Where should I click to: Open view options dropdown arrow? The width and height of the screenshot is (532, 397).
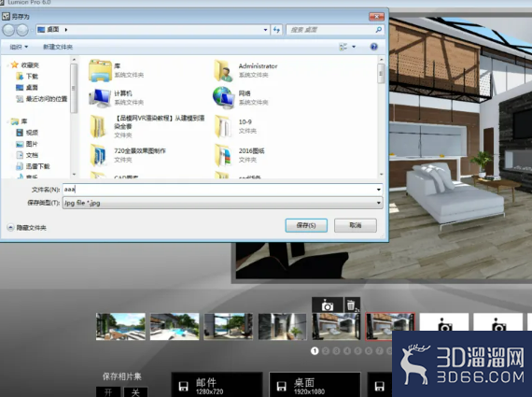(354, 47)
